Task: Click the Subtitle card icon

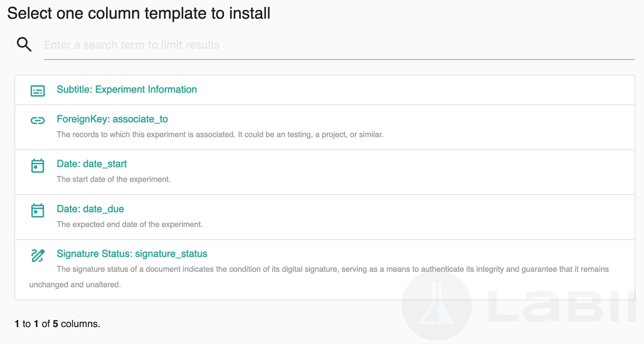Action: tap(38, 91)
